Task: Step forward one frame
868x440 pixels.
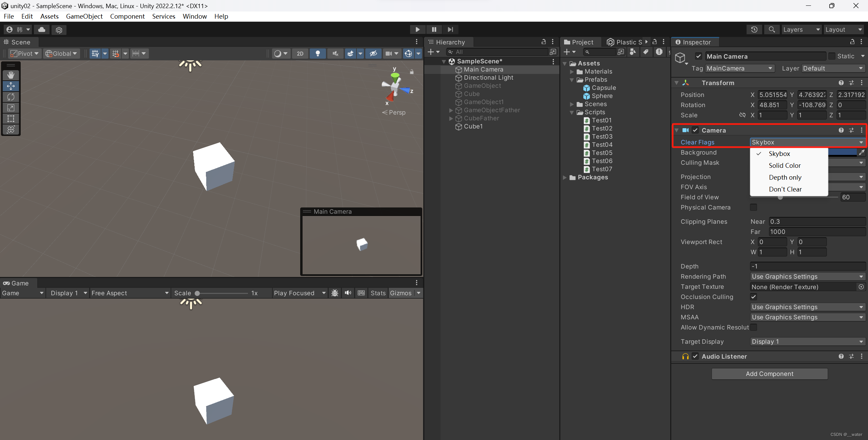Action: (x=450, y=29)
